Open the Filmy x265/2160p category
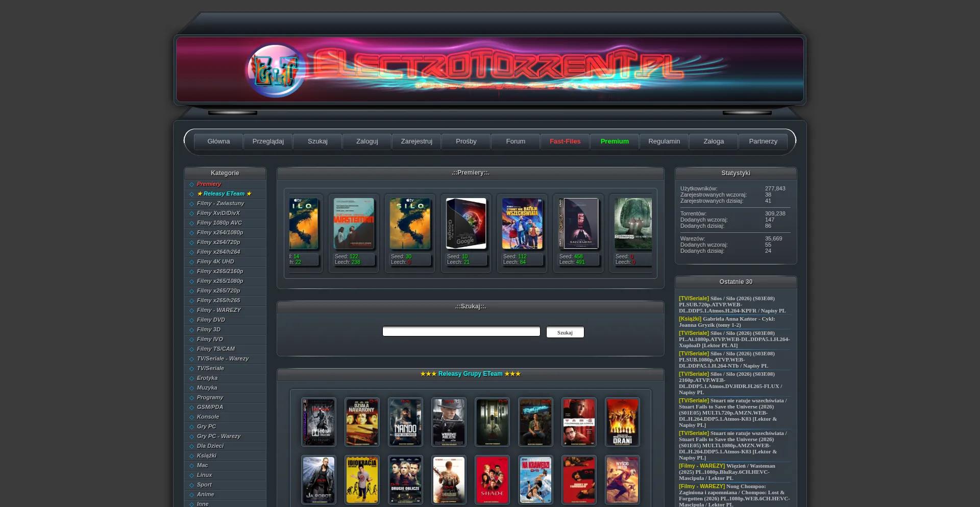 pos(220,272)
